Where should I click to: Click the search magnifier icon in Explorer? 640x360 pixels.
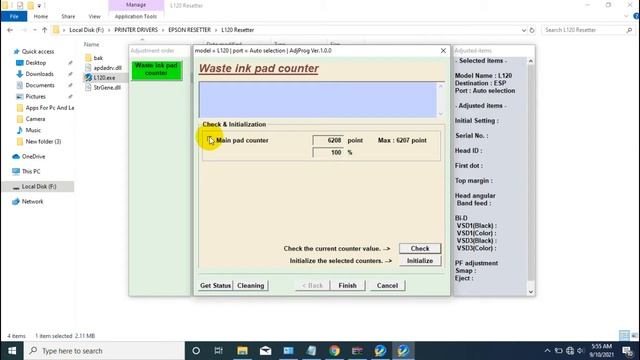(629, 30)
